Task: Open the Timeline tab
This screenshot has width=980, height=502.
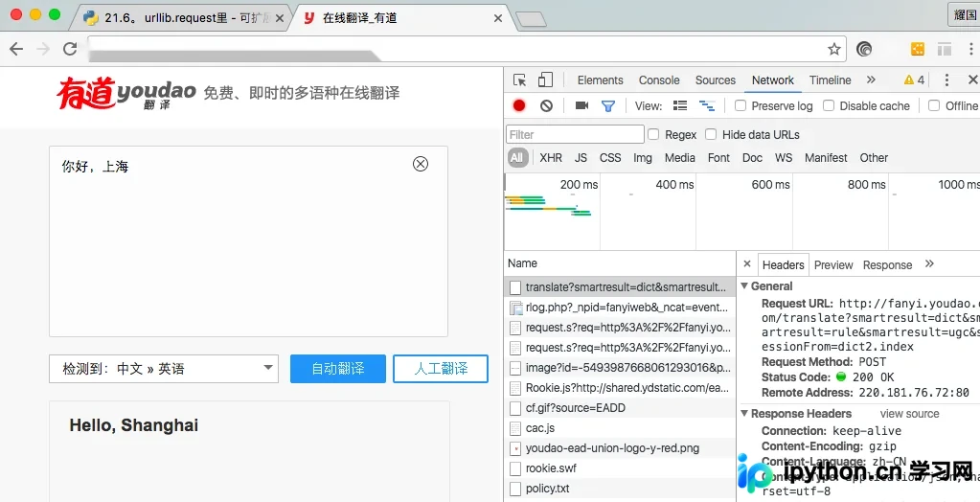Action: click(x=830, y=80)
